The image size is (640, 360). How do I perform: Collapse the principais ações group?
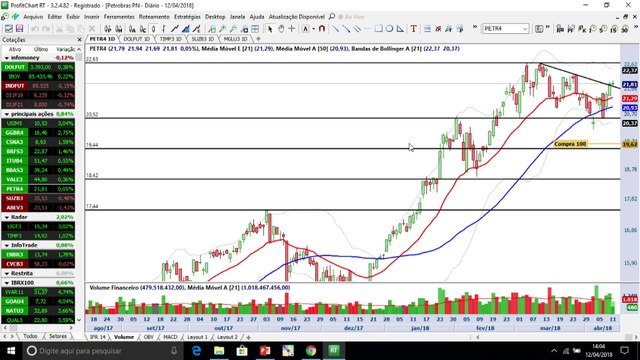coord(7,114)
